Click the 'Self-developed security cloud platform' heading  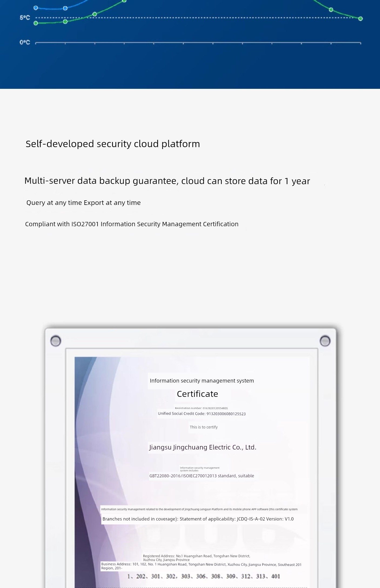(x=113, y=144)
